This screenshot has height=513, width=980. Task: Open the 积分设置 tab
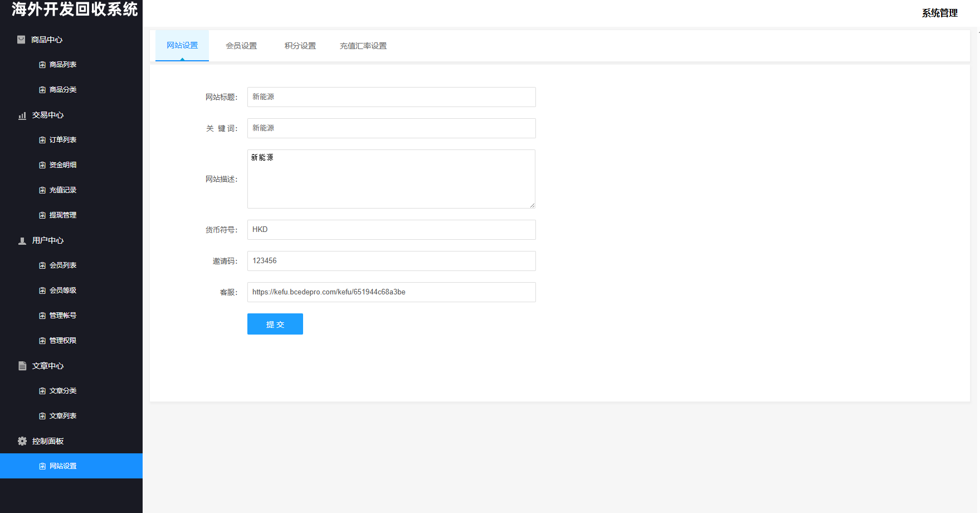[300, 46]
